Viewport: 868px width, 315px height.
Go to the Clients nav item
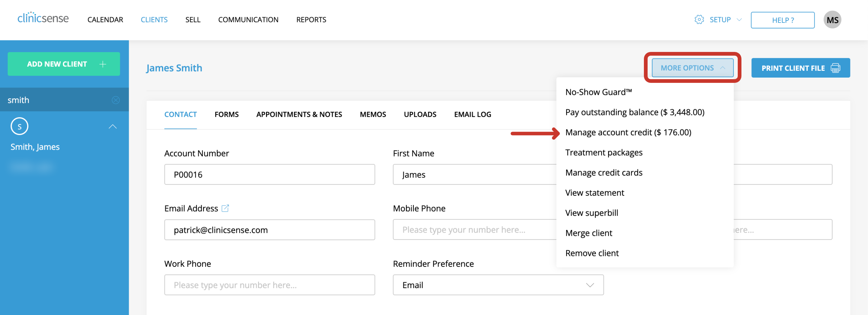154,19
